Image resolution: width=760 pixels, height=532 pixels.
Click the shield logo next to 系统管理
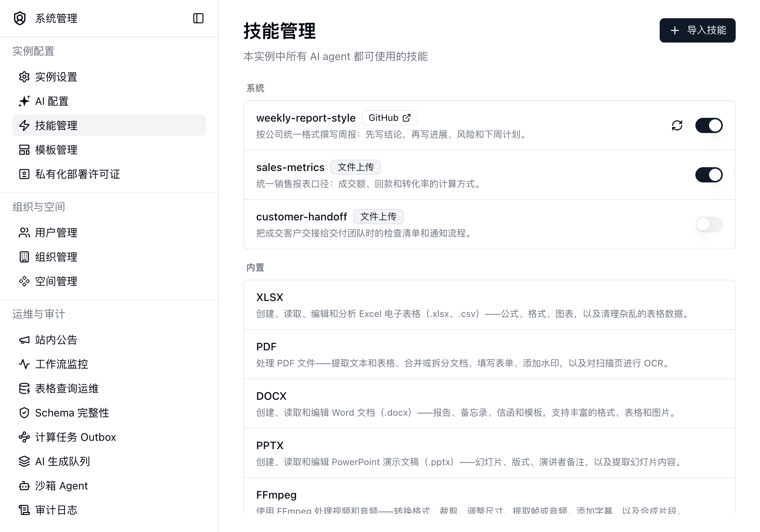(x=20, y=18)
